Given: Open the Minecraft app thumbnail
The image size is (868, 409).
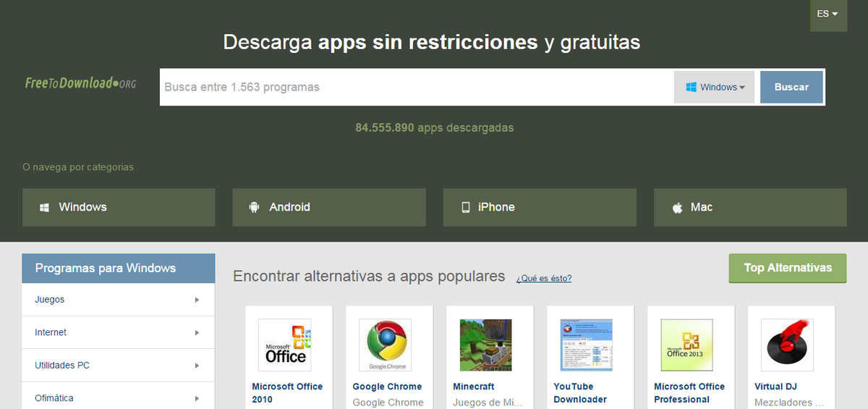Looking at the screenshot, I should tap(486, 345).
